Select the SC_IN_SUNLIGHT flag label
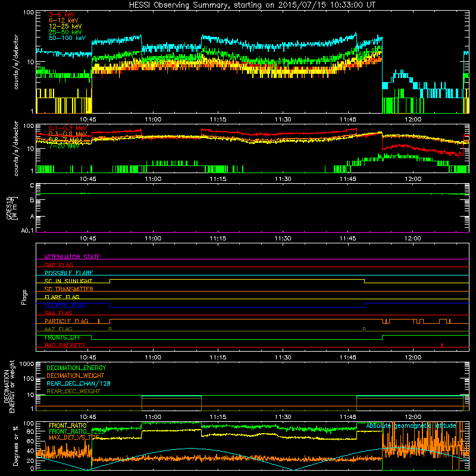Screen dimensions: 476x476 click(68, 281)
